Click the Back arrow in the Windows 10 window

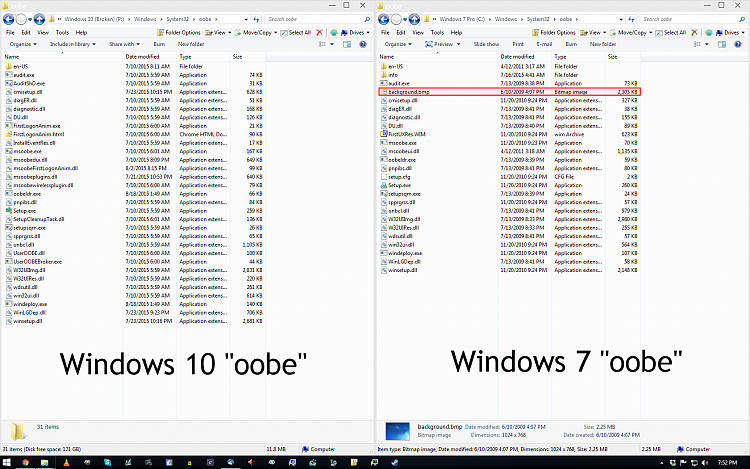8,19
